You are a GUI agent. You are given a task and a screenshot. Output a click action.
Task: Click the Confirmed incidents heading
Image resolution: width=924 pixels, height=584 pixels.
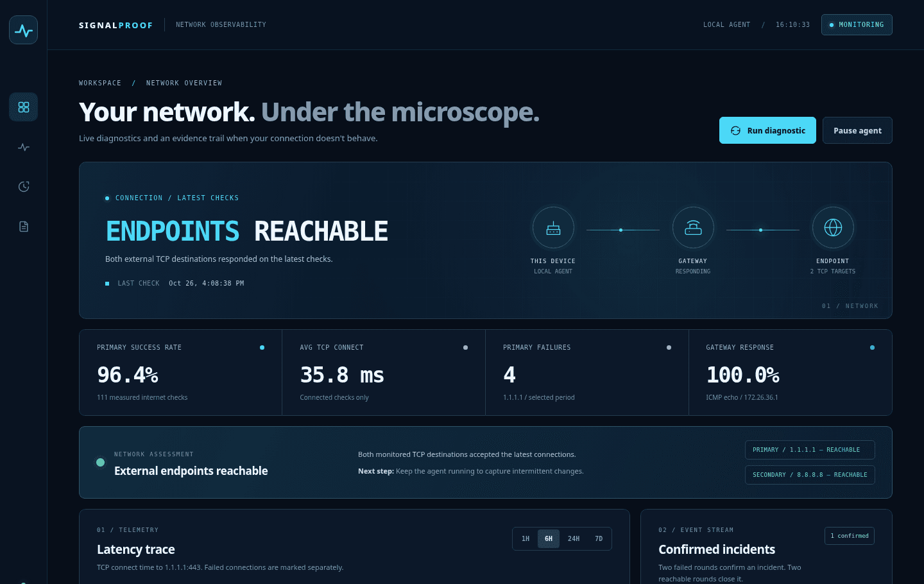[x=717, y=549]
